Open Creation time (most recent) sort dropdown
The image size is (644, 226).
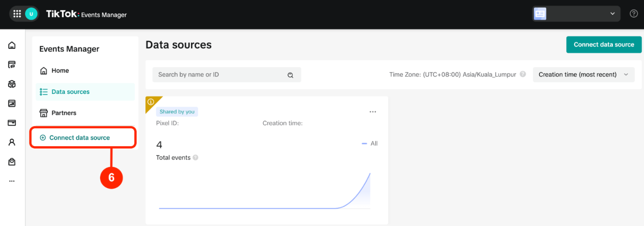[x=583, y=75]
